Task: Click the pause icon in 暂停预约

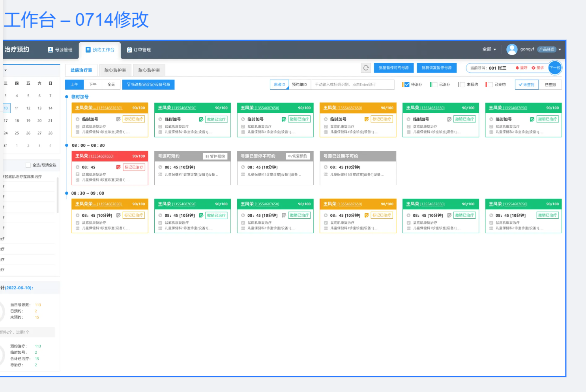Action: (x=207, y=156)
